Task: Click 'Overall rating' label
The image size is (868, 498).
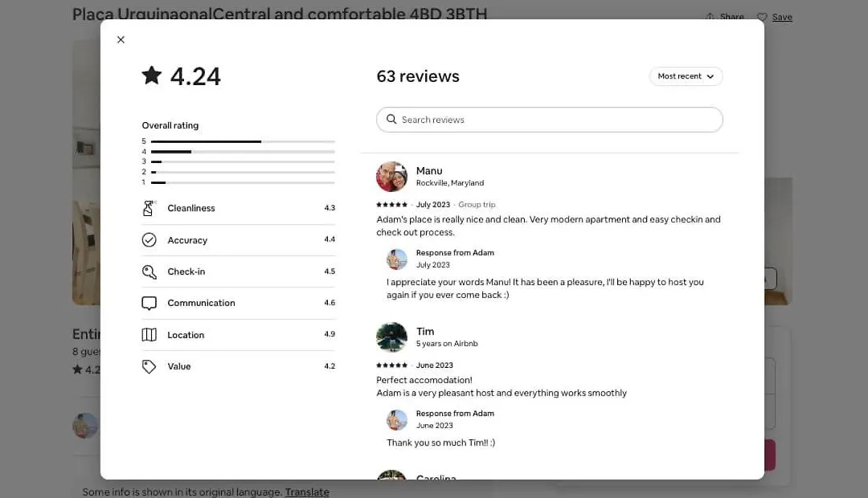Action: coord(170,125)
